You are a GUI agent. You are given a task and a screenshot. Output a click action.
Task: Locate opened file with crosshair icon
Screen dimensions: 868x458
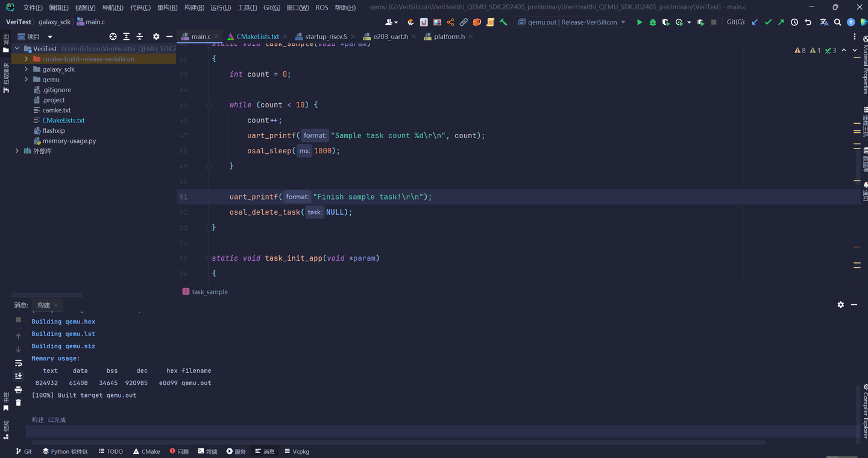113,37
